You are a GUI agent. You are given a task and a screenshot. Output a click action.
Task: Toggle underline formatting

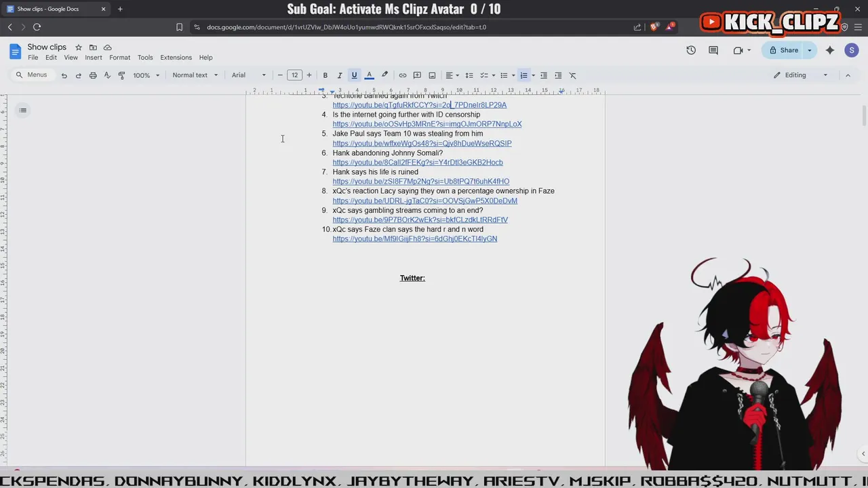tap(354, 75)
